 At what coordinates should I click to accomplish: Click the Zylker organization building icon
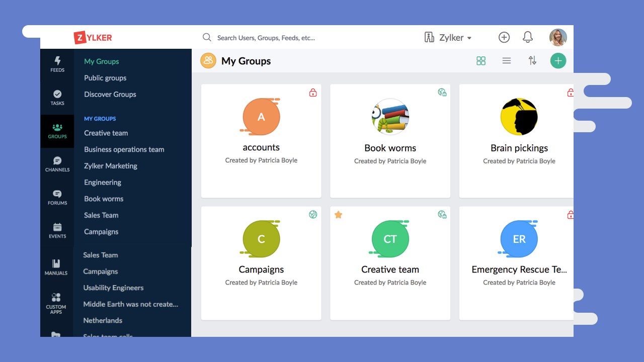click(x=429, y=38)
